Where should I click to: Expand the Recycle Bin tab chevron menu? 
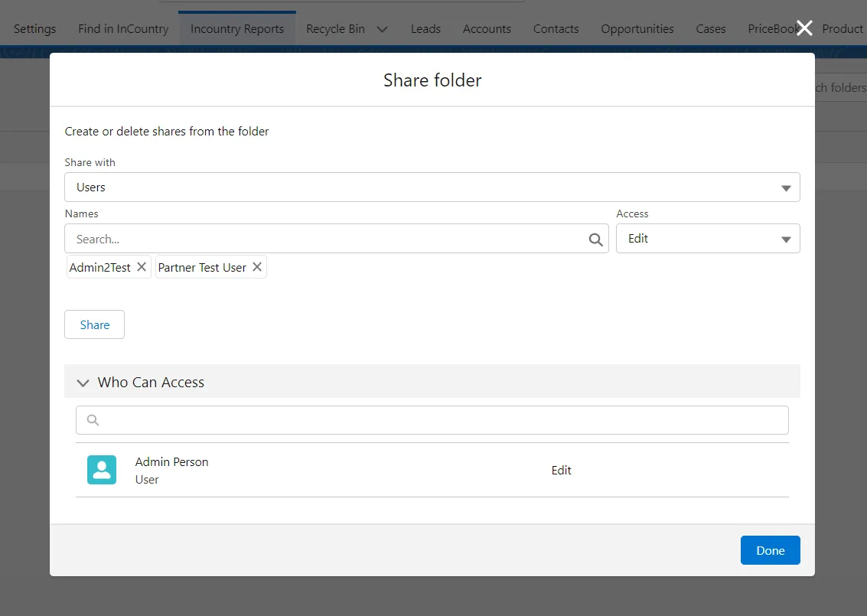tap(383, 29)
